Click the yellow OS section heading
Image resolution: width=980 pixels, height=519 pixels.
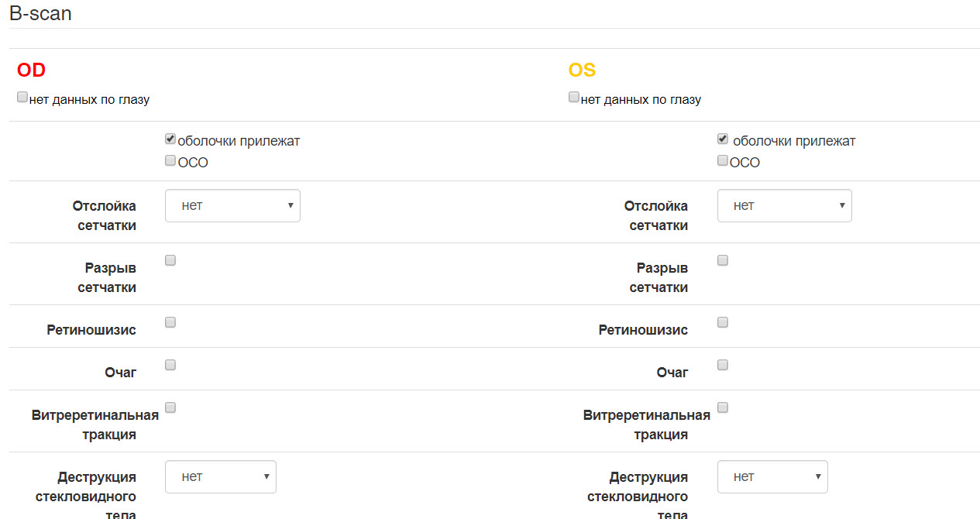click(x=582, y=70)
